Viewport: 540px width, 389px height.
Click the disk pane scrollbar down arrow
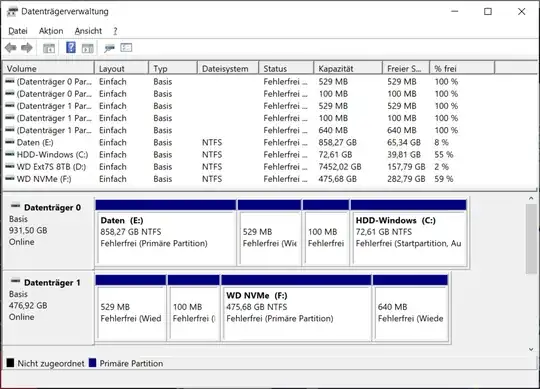(531, 349)
